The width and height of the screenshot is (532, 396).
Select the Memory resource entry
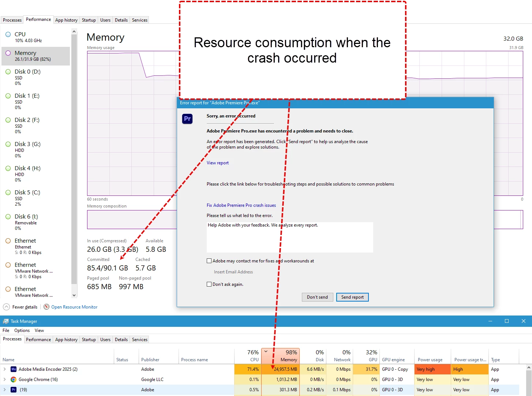point(35,56)
